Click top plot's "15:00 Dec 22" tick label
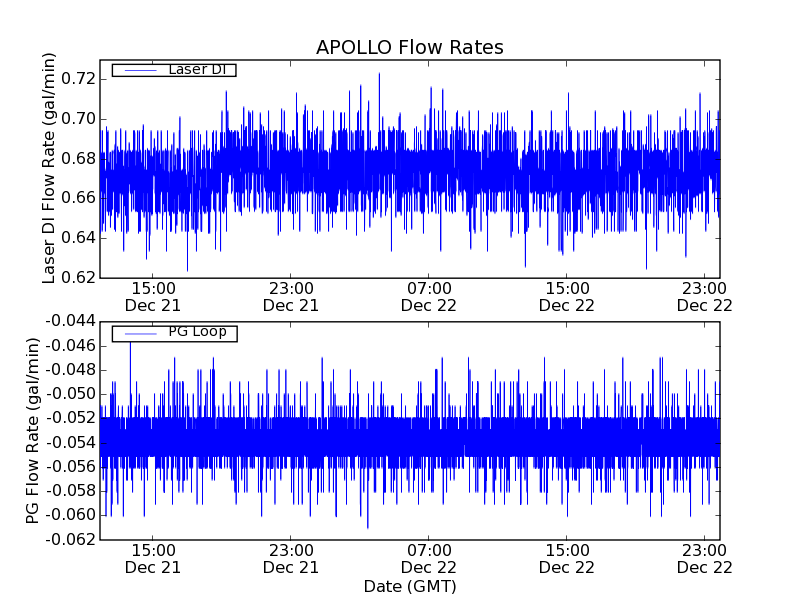This screenshot has height=600, width=800. coord(567,296)
